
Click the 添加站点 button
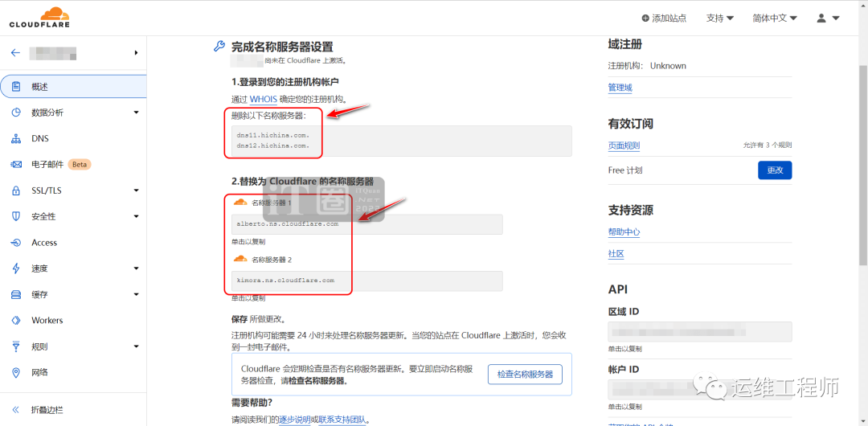pos(664,18)
